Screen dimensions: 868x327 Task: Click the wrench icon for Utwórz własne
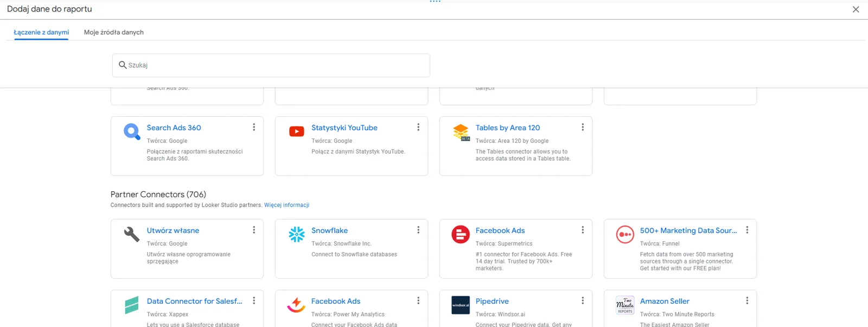132,234
